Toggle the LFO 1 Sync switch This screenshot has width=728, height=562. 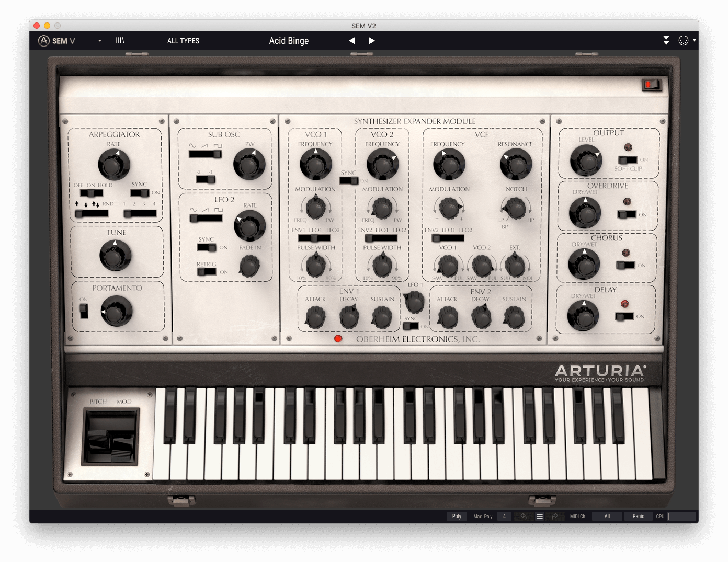coord(411,326)
